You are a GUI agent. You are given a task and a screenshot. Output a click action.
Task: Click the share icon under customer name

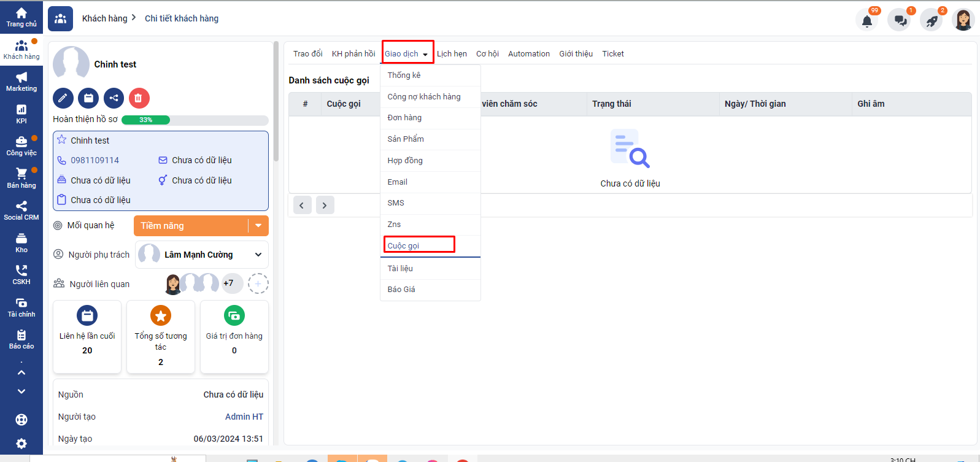point(114,98)
